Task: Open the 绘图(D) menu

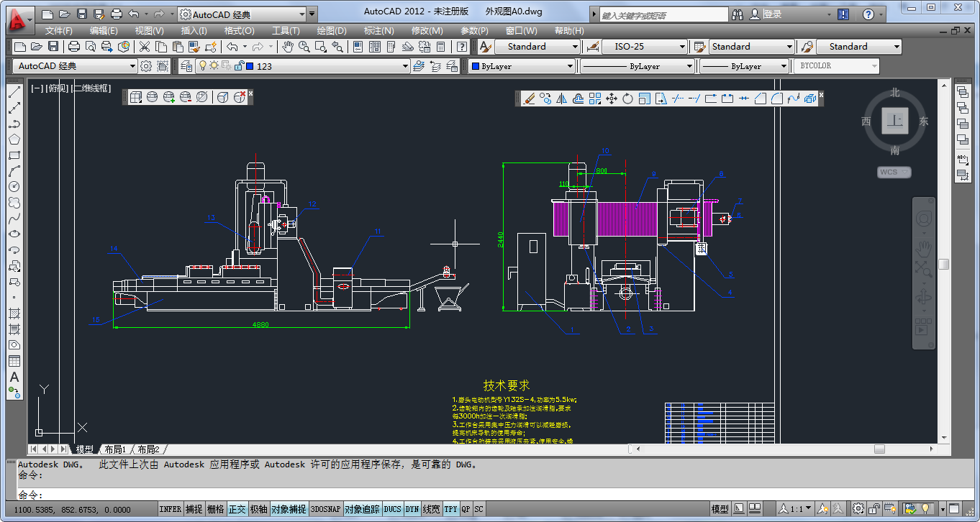Action: click(x=332, y=30)
